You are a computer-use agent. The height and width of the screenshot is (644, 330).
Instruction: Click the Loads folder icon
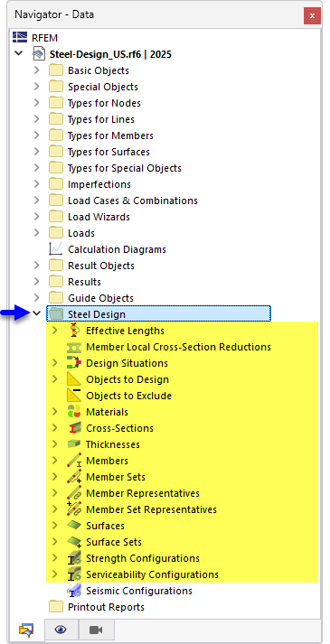point(55,233)
